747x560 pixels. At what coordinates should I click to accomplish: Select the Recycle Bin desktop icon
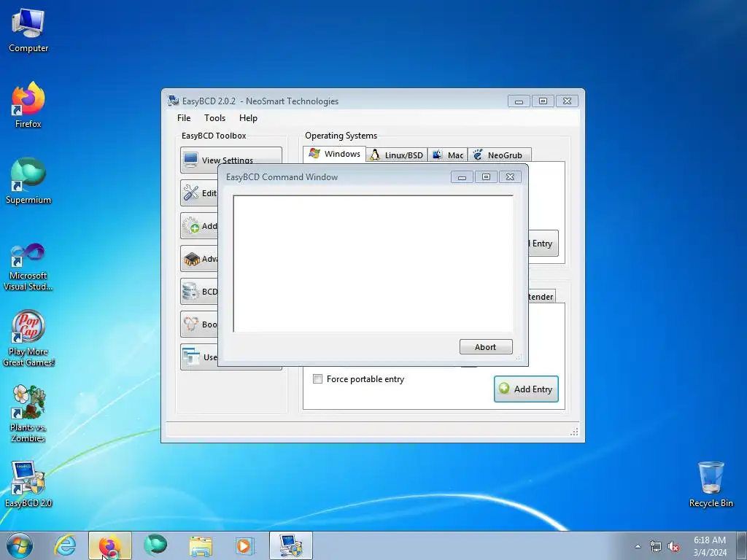point(711,484)
